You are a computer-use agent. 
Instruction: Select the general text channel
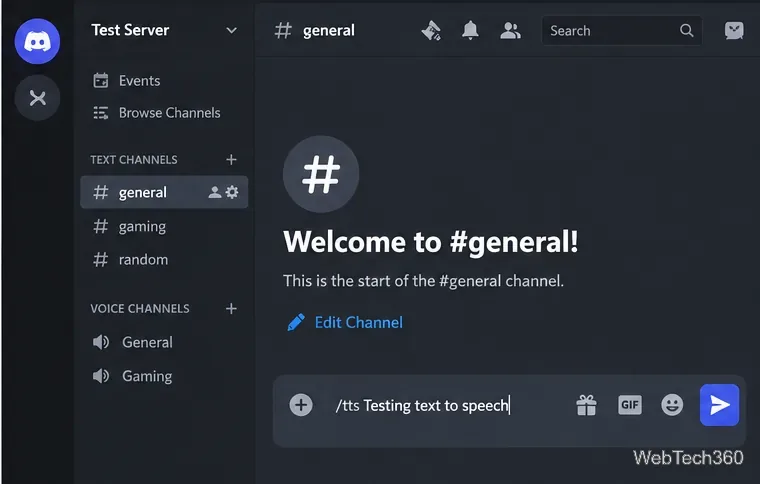point(164,192)
